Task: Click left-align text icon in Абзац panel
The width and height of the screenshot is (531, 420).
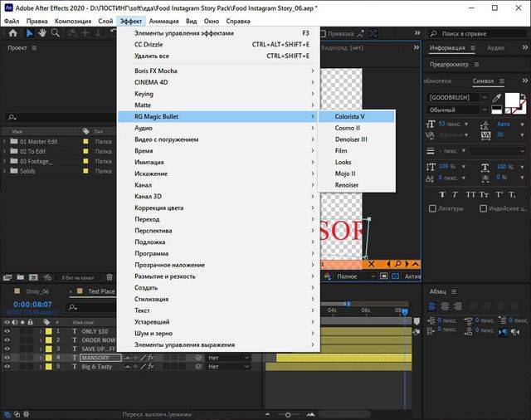Action: pos(433,307)
